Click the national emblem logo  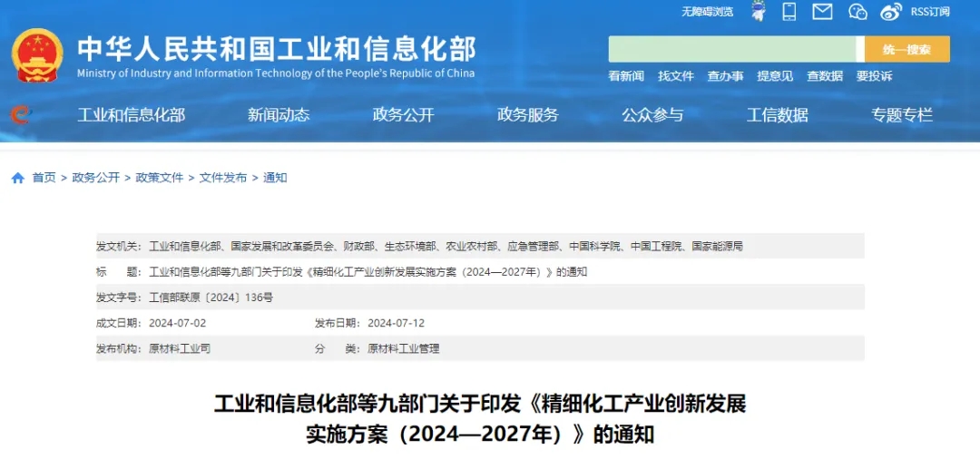tap(37, 56)
